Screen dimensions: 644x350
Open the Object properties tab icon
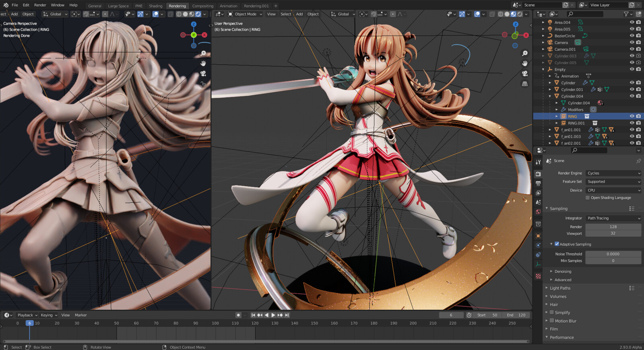[x=538, y=236]
